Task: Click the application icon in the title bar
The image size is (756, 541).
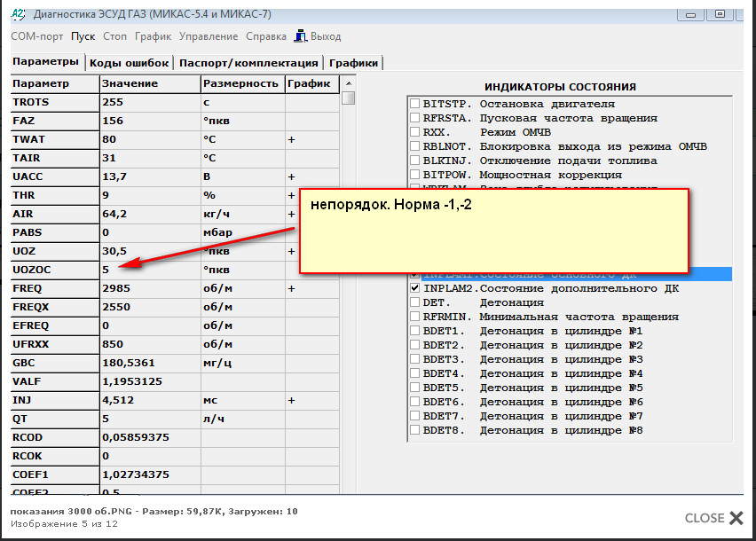Action: 18,14
